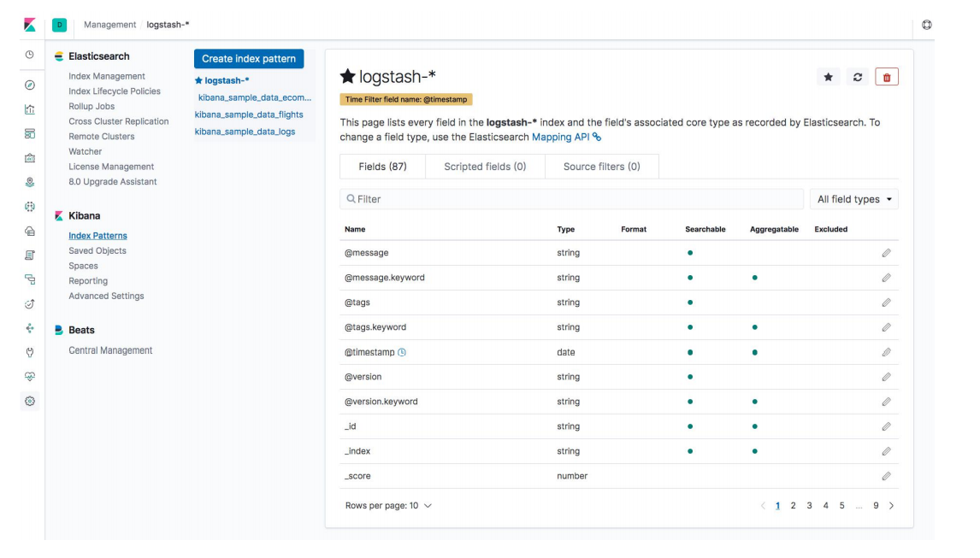Delete index pattern with red trash button

886,77
